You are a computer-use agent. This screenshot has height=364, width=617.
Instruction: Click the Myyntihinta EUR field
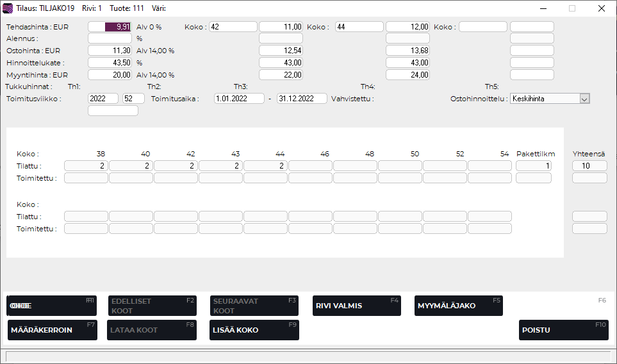pos(110,75)
